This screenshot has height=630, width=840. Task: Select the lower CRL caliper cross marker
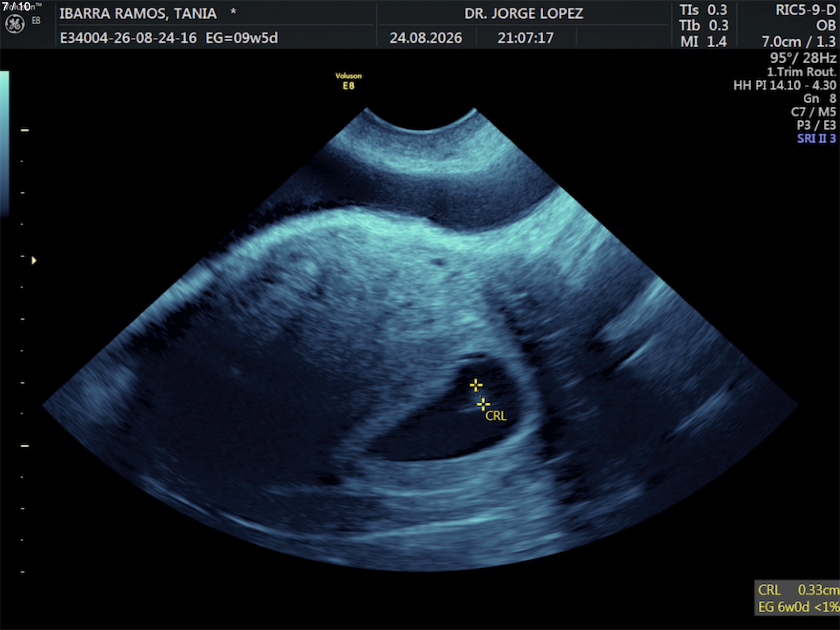[x=483, y=404]
